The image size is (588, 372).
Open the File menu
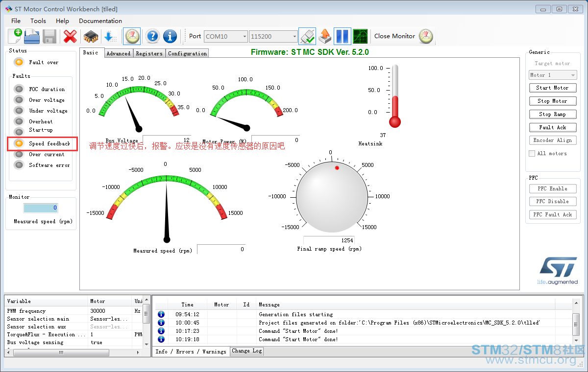click(16, 21)
